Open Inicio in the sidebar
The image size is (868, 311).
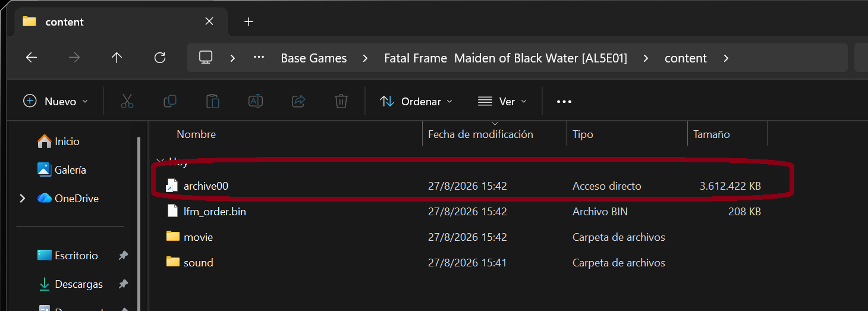(58, 142)
